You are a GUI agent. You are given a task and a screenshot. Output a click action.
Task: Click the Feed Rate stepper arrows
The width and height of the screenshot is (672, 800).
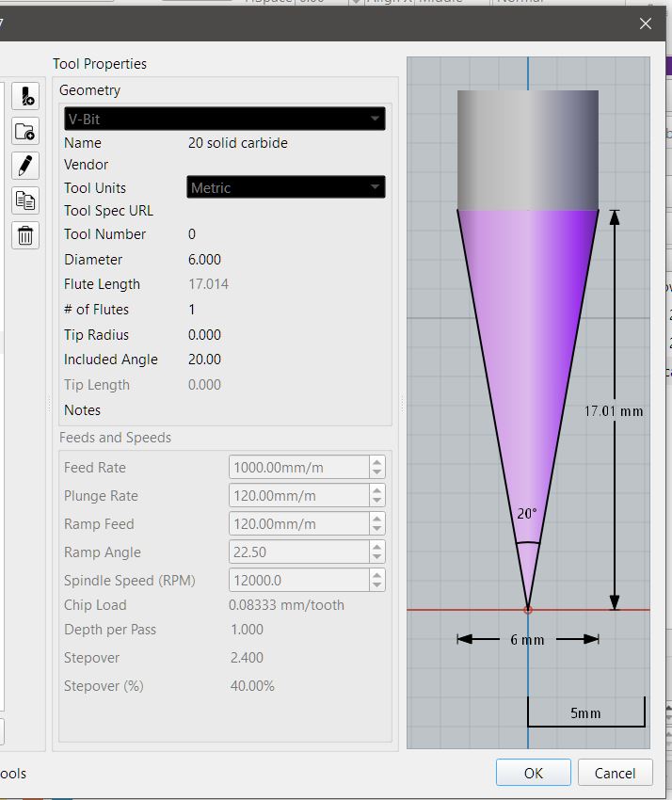377,468
